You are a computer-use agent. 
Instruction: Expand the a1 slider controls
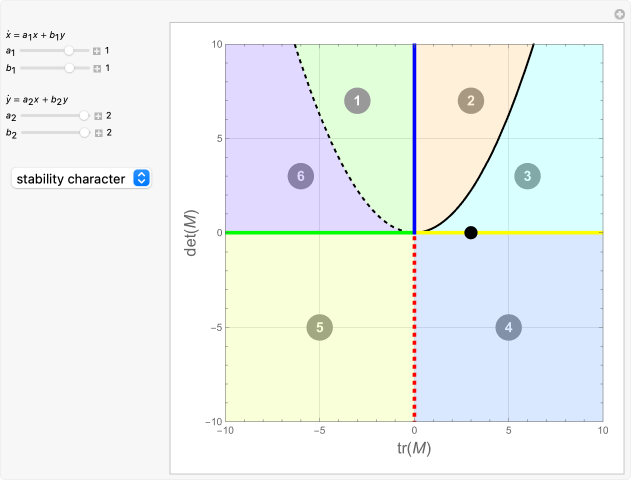click(97, 50)
